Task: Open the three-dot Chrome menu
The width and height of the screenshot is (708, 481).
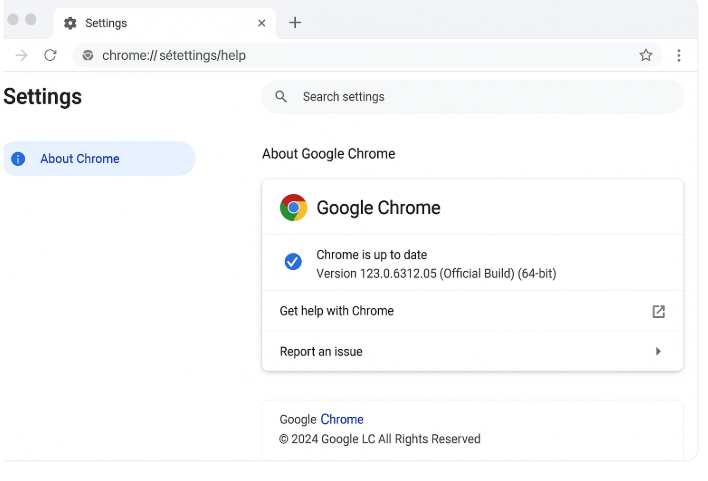Action: pos(679,56)
